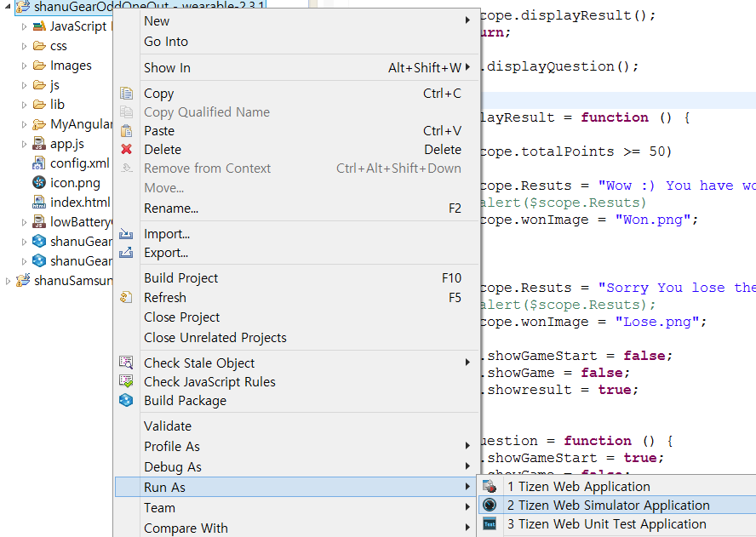The height and width of the screenshot is (537, 756).
Task: Click the Check Stale Object icon
Action: (x=126, y=363)
